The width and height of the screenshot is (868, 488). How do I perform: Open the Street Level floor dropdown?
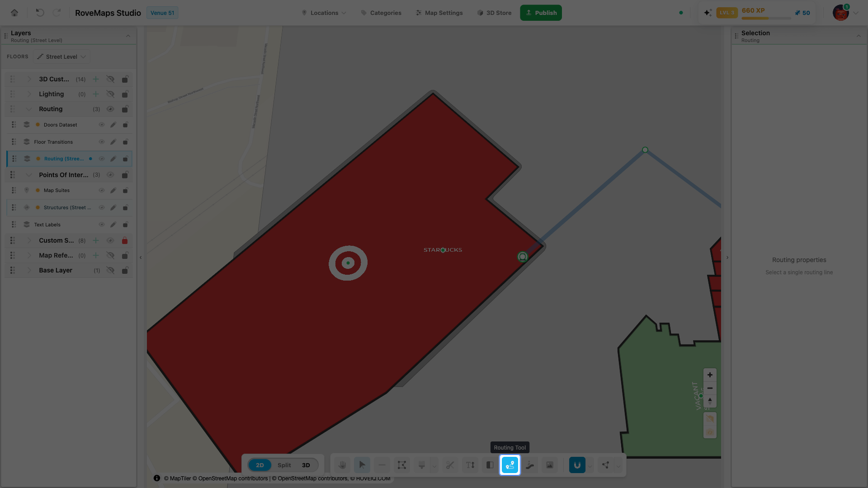pyautogui.click(x=61, y=56)
